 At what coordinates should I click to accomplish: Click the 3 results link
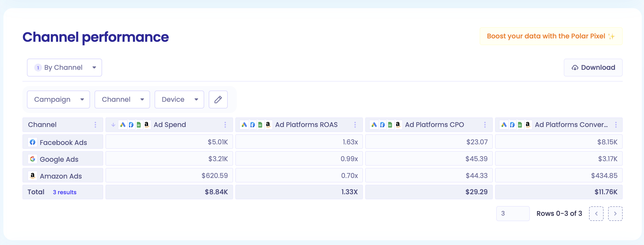click(65, 192)
